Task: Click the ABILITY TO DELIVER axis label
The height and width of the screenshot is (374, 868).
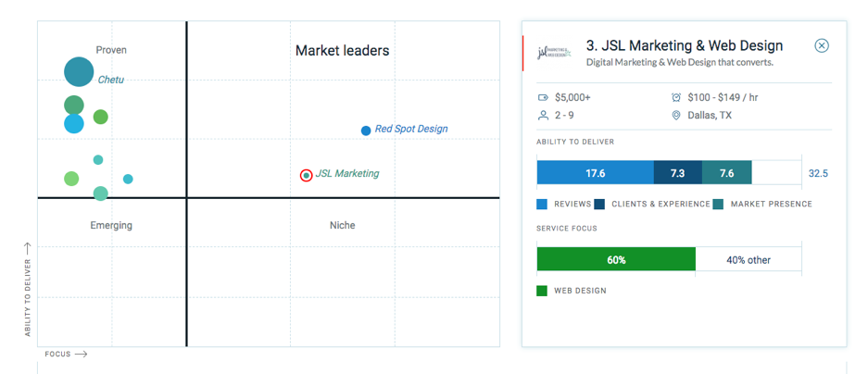Action: 27,296
